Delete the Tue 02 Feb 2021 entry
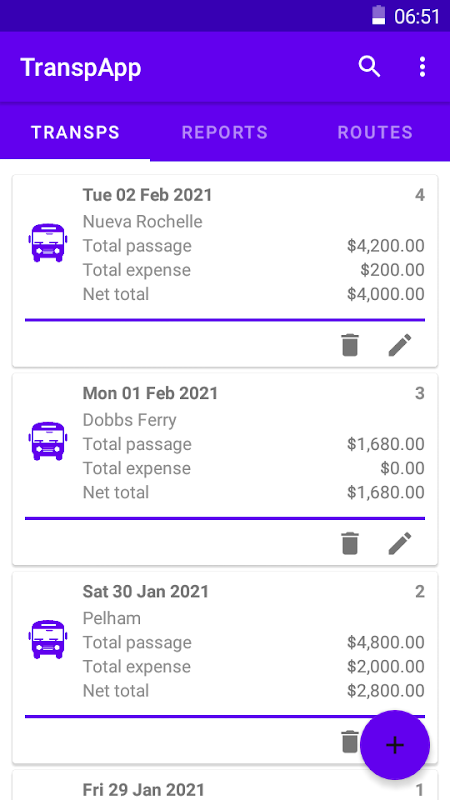Viewport: 450px width, 800px height. tap(350, 345)
